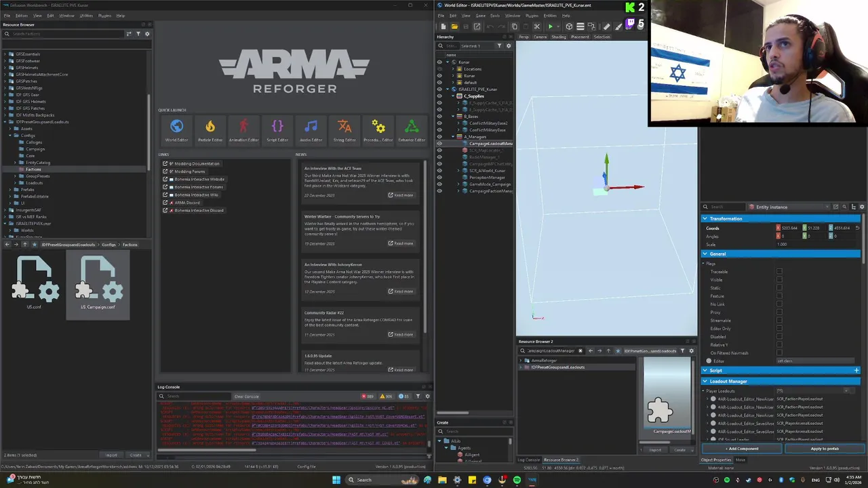Toggle the Editor Only flag checkbox
The width and height of the screenshot is (868, 488).
[779, 329]
